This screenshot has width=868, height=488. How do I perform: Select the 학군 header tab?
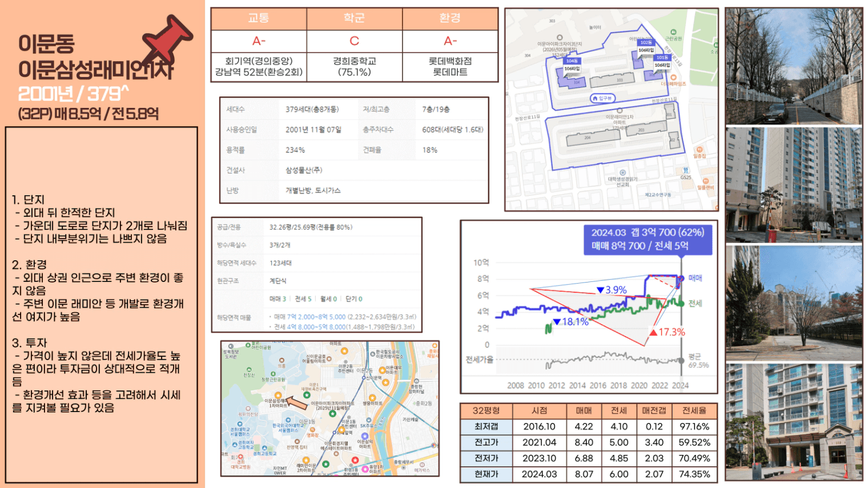point(354,19)
